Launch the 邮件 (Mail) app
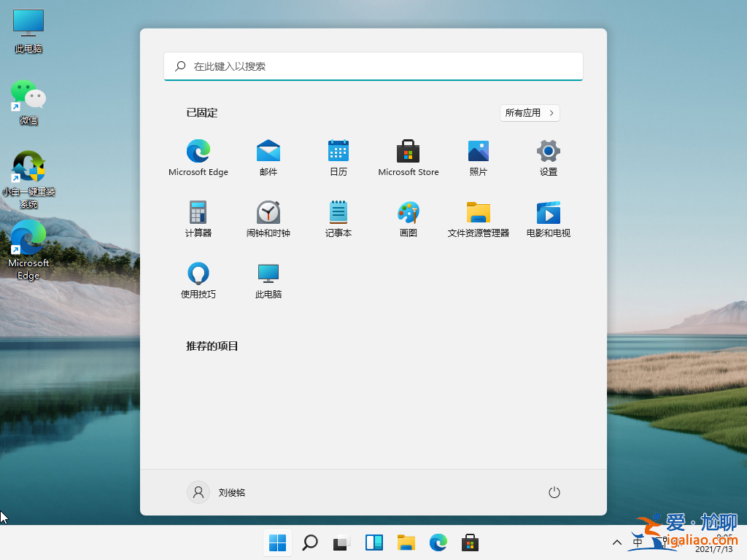Image resolution: width=747 pixels, height=560 pixels. coord(268,152)
